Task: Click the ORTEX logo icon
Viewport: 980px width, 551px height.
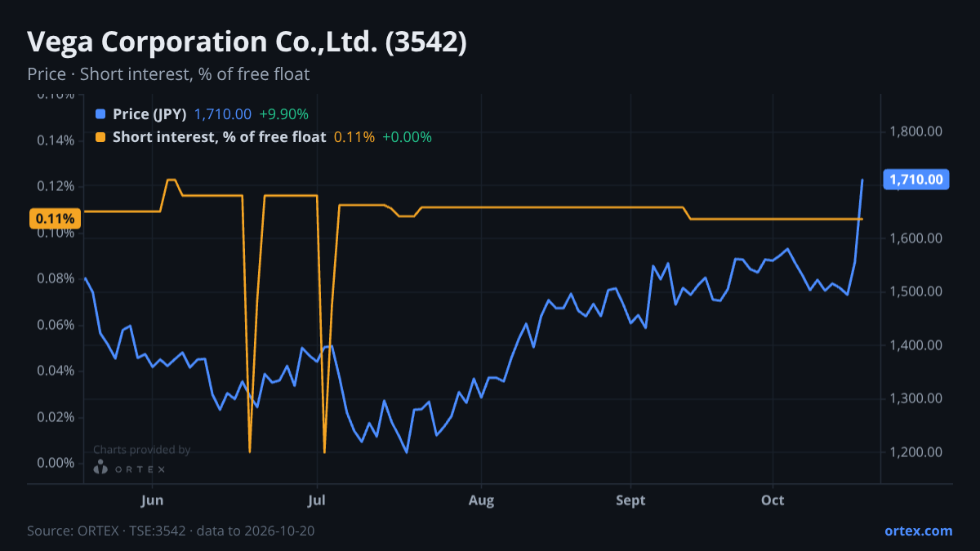Action: (x=100, y=468)
